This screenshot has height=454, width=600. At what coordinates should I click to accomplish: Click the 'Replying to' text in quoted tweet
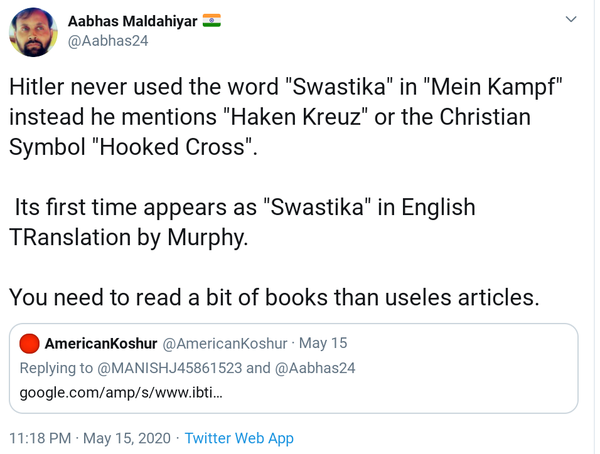point(57,368)
